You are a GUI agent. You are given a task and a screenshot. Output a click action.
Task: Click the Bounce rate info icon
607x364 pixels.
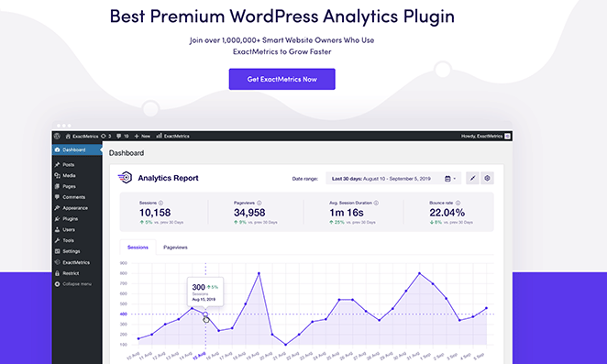click(458, 203)
